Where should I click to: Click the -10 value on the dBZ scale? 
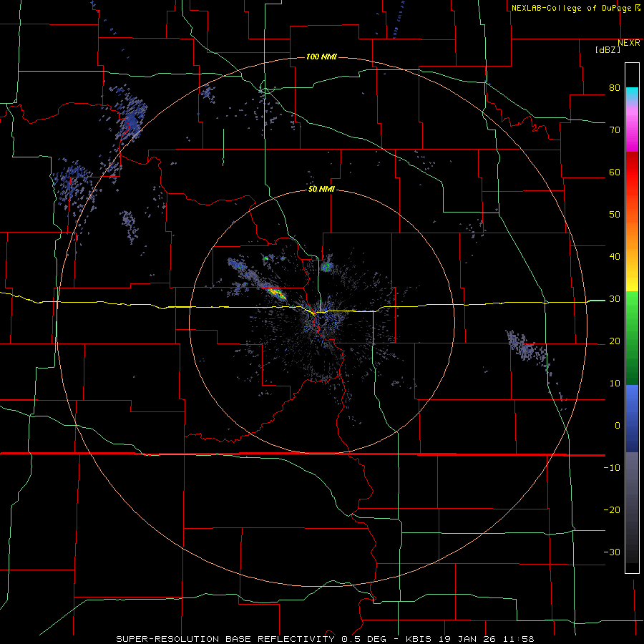(612, 468)
